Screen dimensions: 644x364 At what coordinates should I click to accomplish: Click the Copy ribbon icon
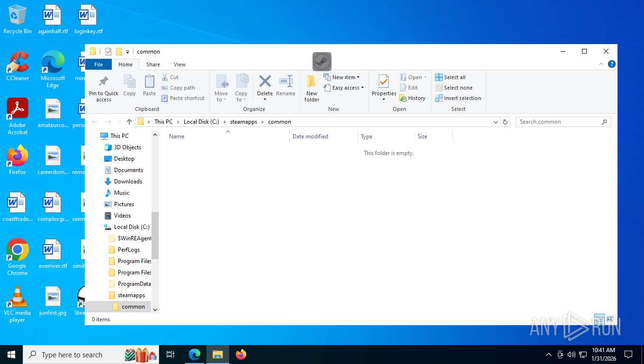(x=129, y=82)
